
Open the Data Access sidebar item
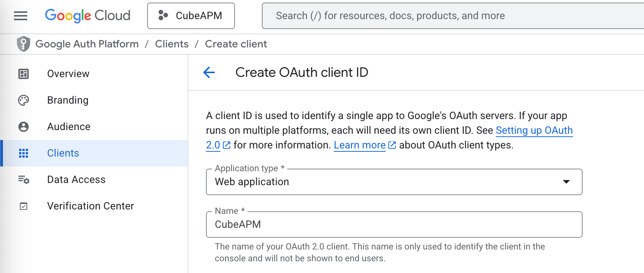pos(94,180)
